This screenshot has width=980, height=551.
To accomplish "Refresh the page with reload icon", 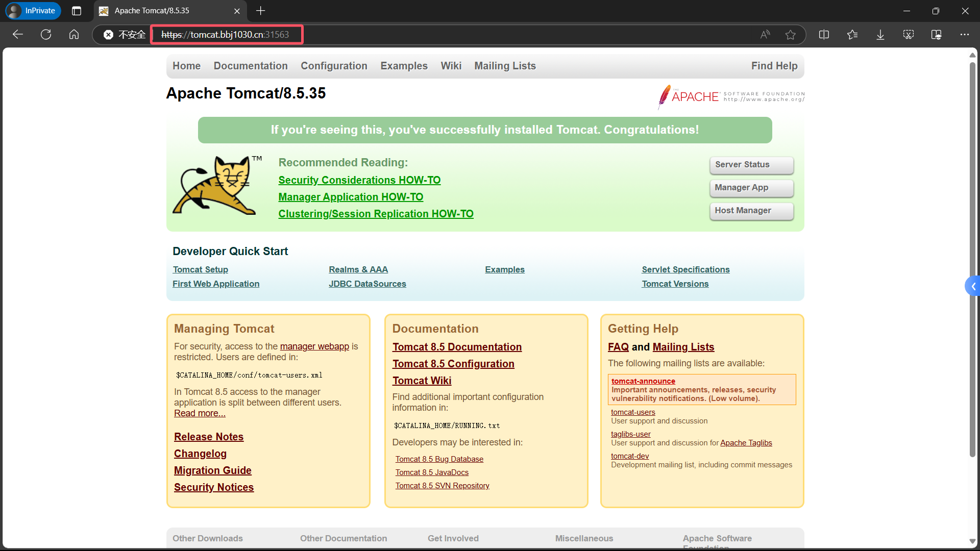I will pos(46,35).
